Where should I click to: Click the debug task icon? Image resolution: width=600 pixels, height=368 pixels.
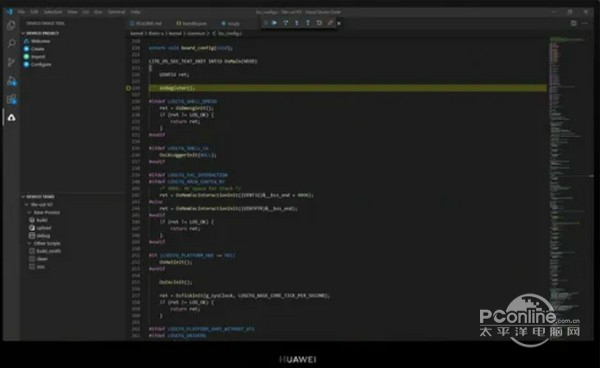click(x=32, y=236)
